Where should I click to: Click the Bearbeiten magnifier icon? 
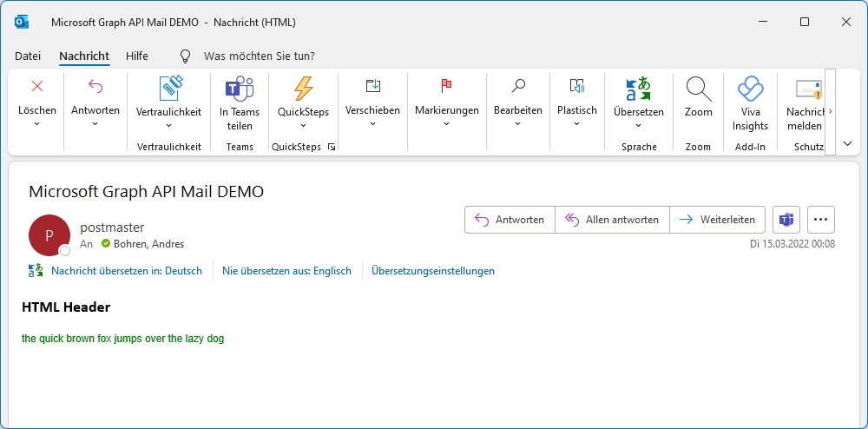tap(518, 86)
